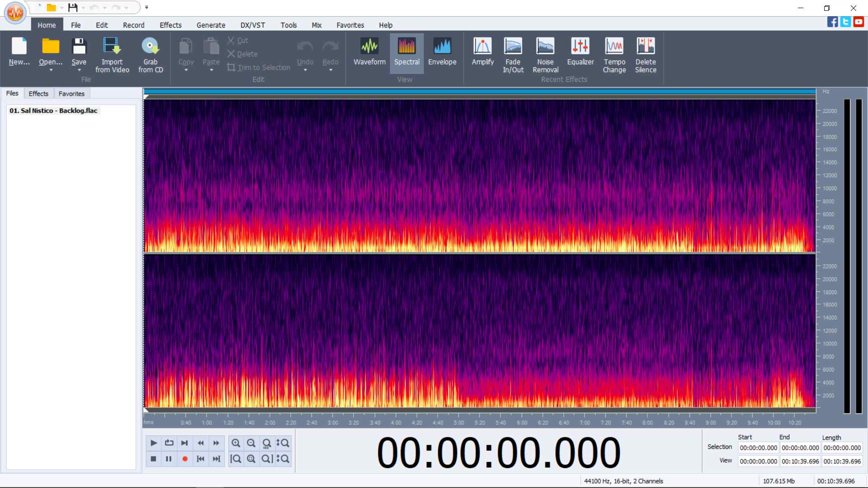Viewport: 868px width, 488px height.
Task: Expand the Save button dropdown arrow
Action: pos(79,70)
